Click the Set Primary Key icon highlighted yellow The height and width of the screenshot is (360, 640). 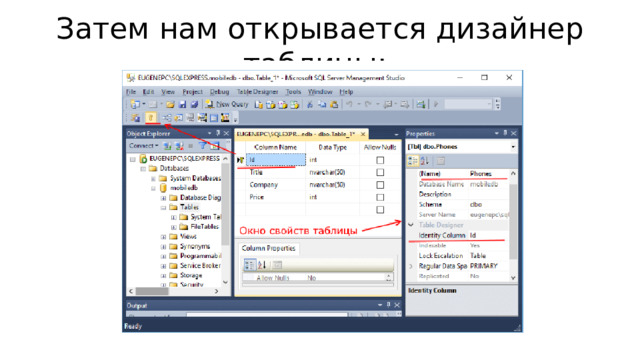point(151,118)
